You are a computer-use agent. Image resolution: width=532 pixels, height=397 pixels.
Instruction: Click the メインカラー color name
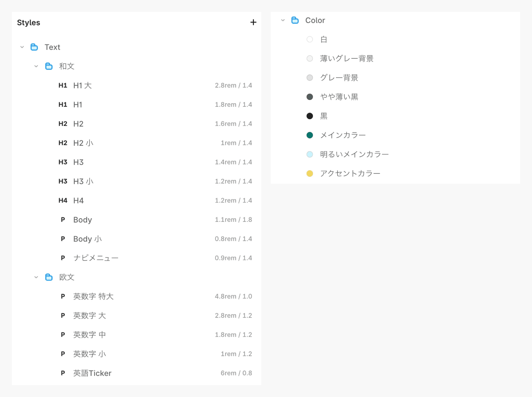pos(343,135)
